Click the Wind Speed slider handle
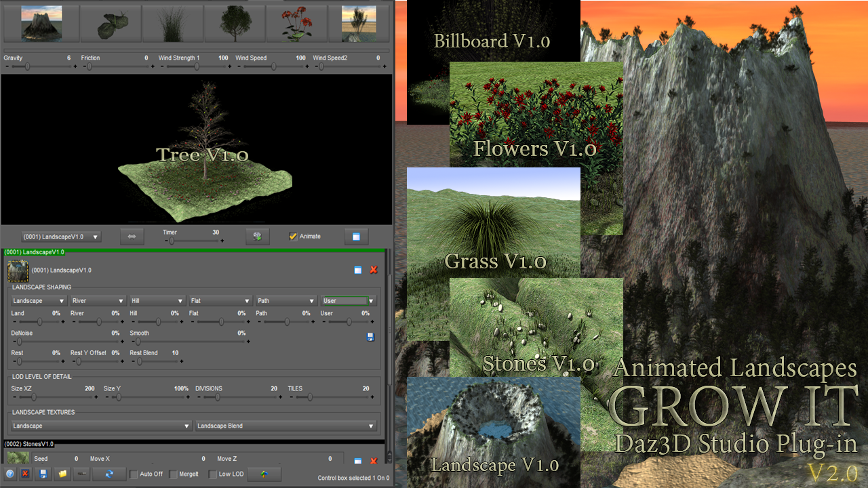Viewport: 868px width, 488px height. coord(273,66)
